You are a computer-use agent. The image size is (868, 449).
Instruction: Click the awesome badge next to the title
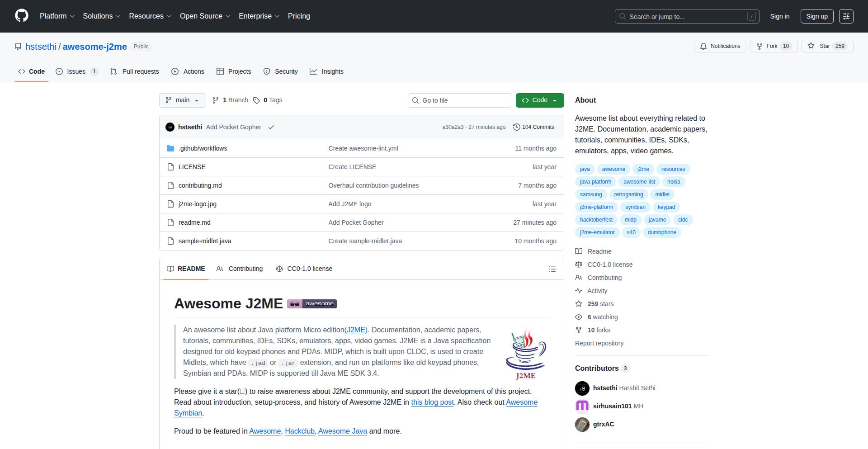(x=312, y=304)
